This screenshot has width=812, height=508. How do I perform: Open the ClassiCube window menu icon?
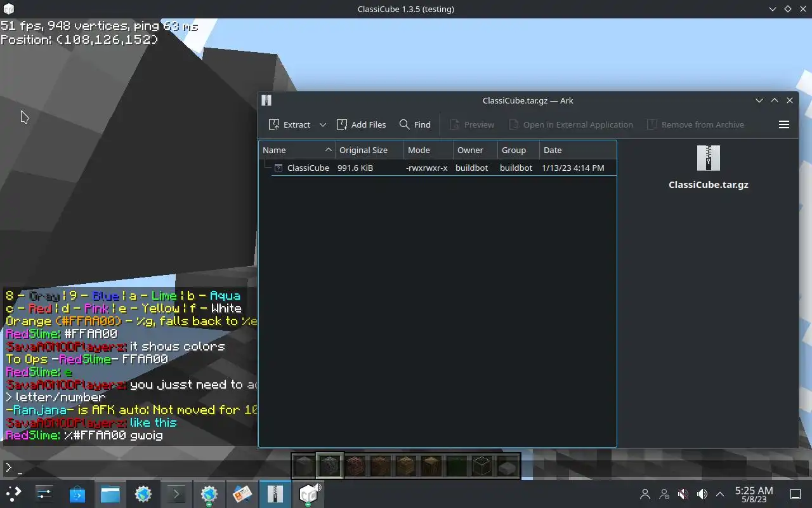[x=8, y=9]
